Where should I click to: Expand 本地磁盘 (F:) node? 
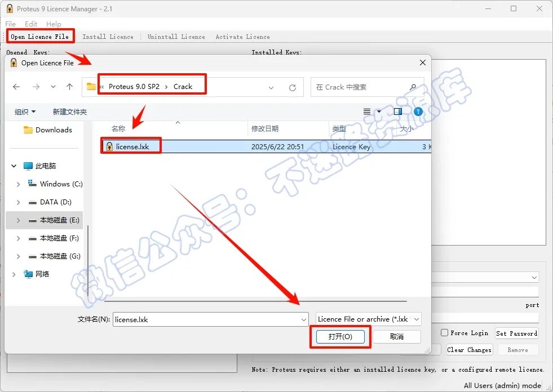pyautogui.click(x=18, y=239)
